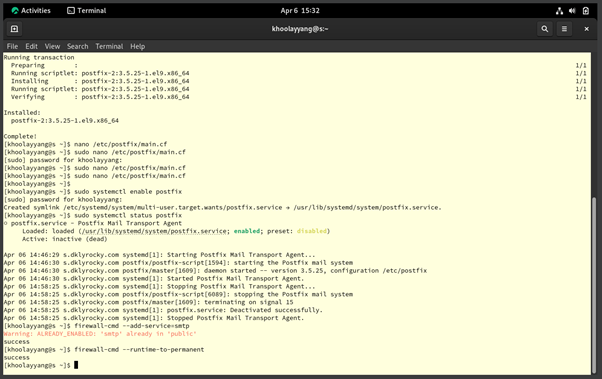Screen dimensions: 602x379
Task: Open the hamburger menu in terminal header
Action: point(564,29)
